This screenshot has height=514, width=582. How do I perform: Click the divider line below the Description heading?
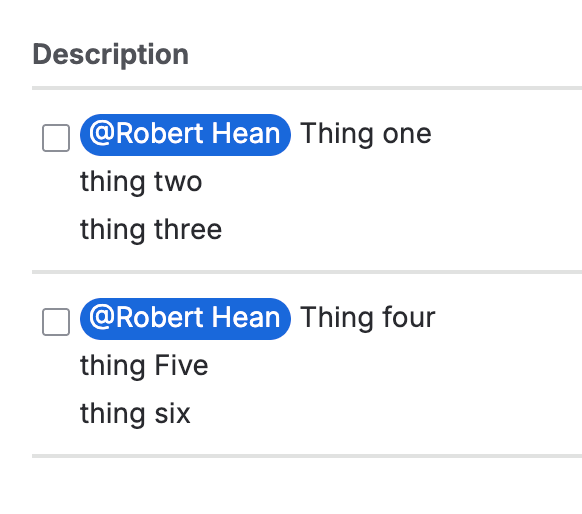click(x=307, y=88)
